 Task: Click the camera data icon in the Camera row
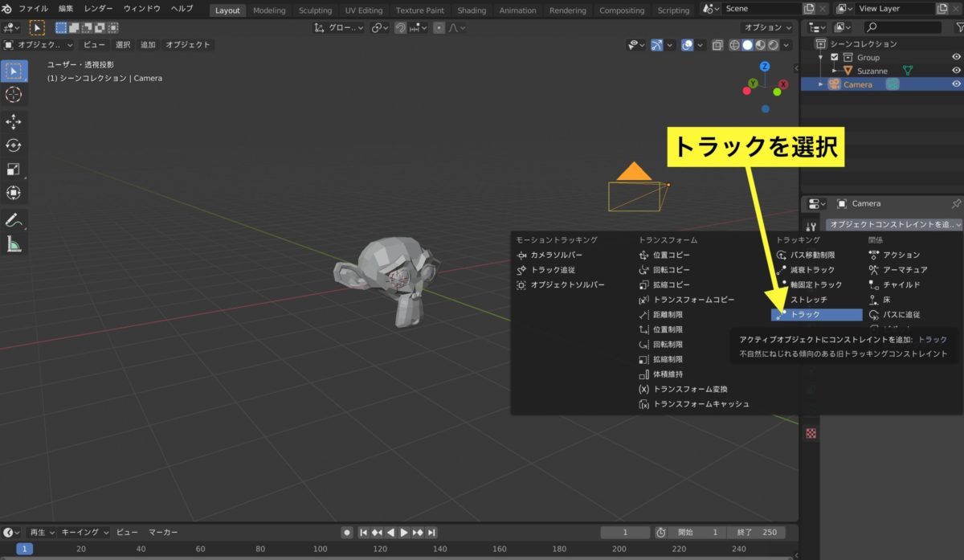892,84
